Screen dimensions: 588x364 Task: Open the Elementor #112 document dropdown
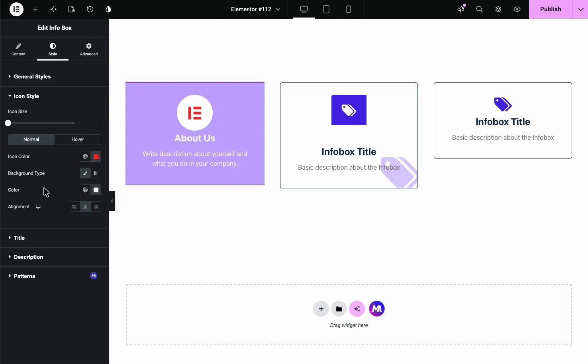255,9
